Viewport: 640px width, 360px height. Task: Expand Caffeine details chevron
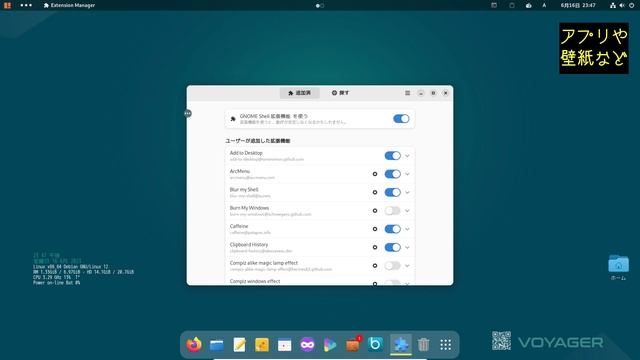pos(407,229)
